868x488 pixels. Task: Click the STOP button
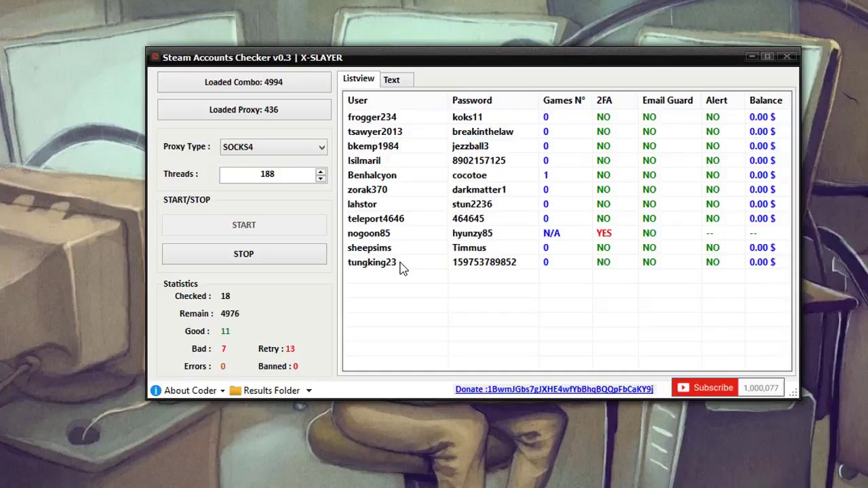point(244,254)
